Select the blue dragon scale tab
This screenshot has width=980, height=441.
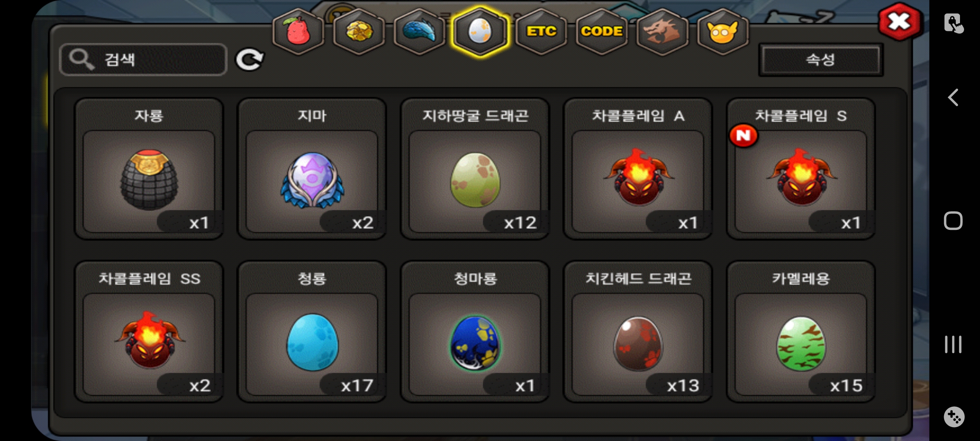tap(419, 31)
